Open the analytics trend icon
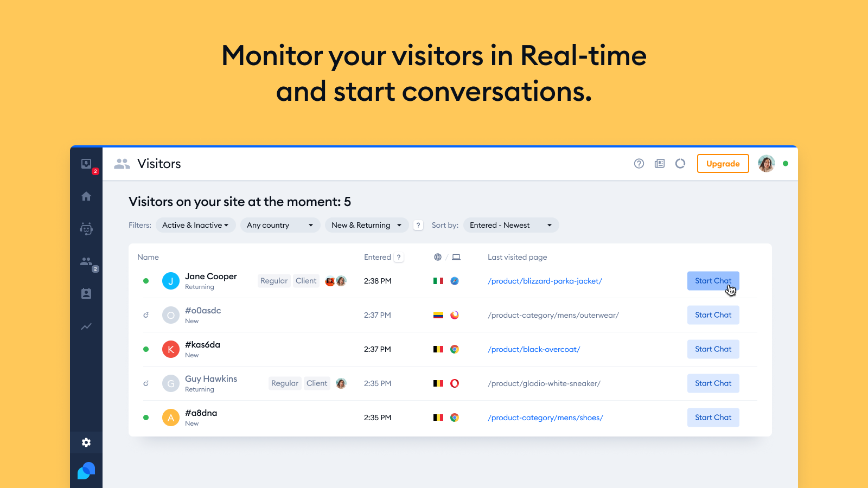This screenshot has width=868, height=488. coord(86,326)
